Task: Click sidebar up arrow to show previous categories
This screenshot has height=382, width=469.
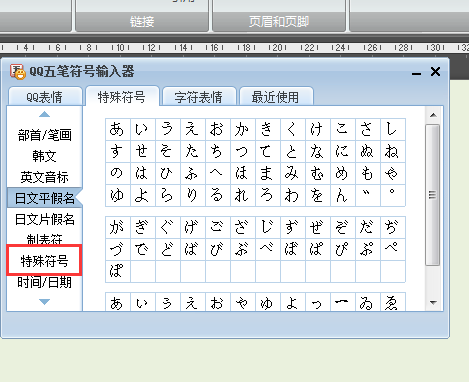Action: tap(44, 115)
